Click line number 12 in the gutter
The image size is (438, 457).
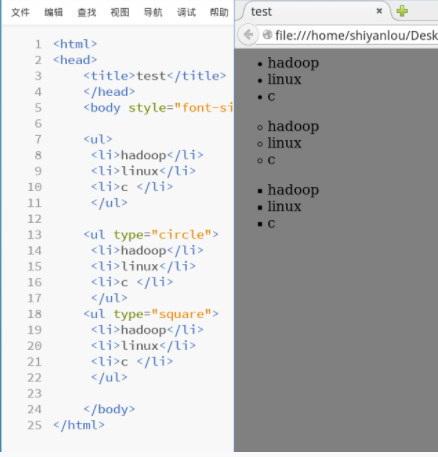34,219
